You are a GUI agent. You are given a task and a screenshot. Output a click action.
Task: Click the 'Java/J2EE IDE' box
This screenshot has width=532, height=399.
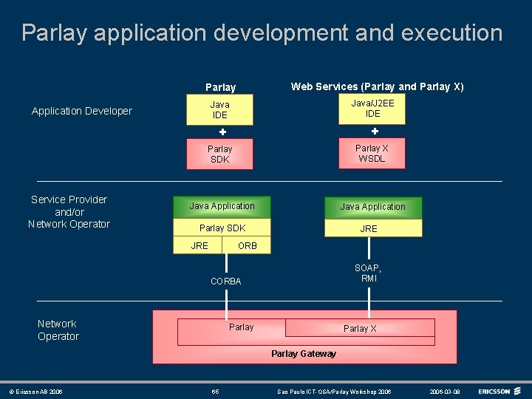point(372,109)
